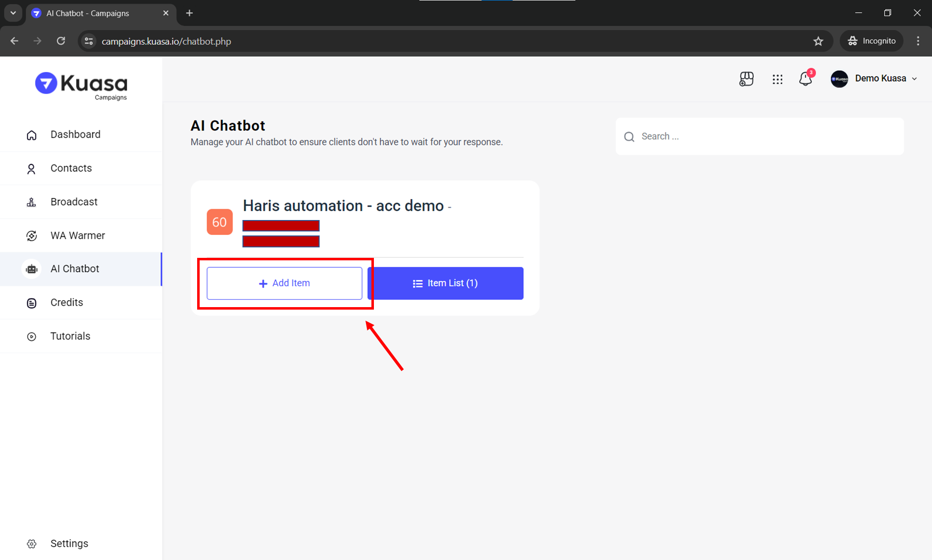The width and height of the screenshot is (932, 560).
Task: Open Settings at sidebar bottom
Action: tap(69, 544)
